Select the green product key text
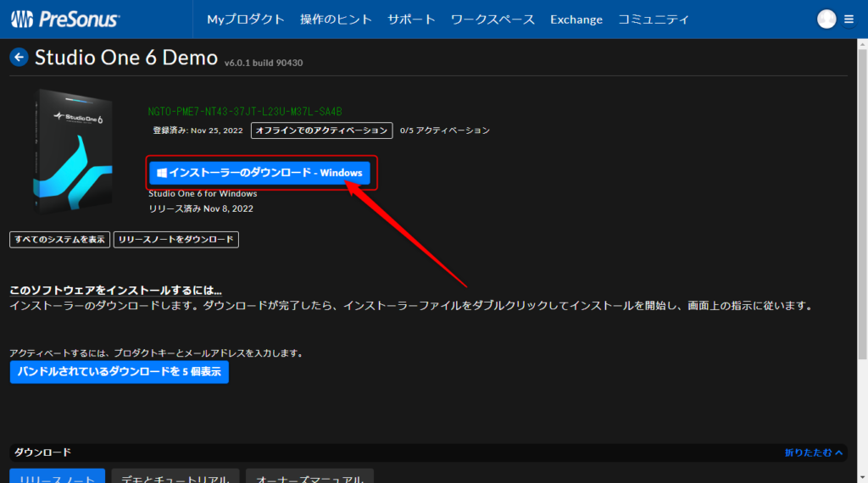 (245, 112)
